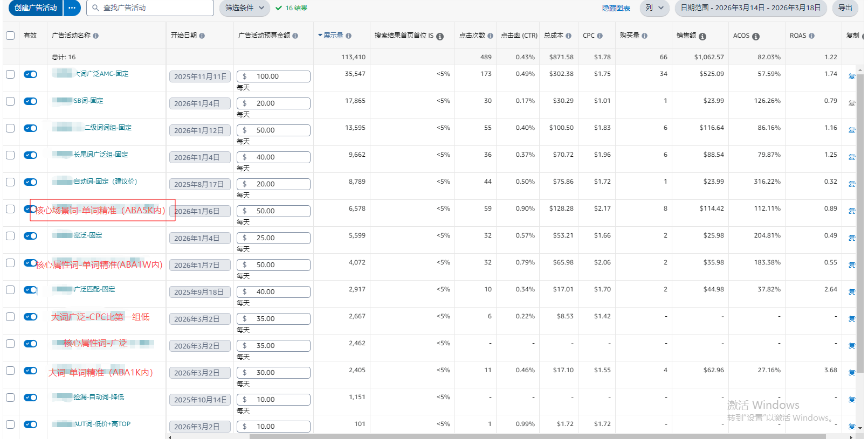This screenshot has height=439, width=868.
Task: Click info icon next to ACOS header
Action: [756, 37]
